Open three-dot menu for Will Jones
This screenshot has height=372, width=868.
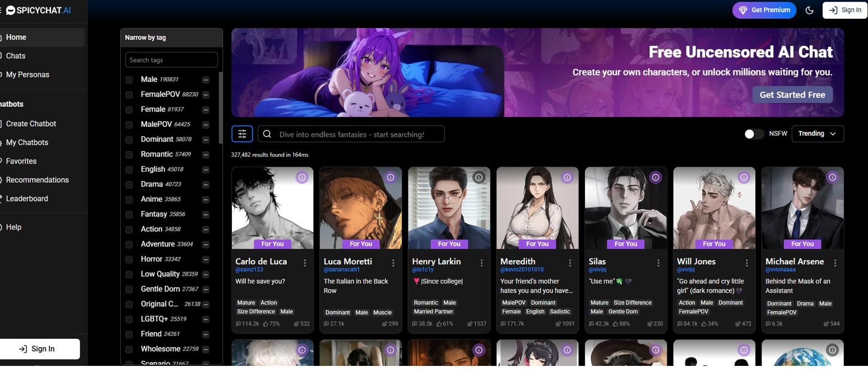pyautogui.click(x=747, y=263)
